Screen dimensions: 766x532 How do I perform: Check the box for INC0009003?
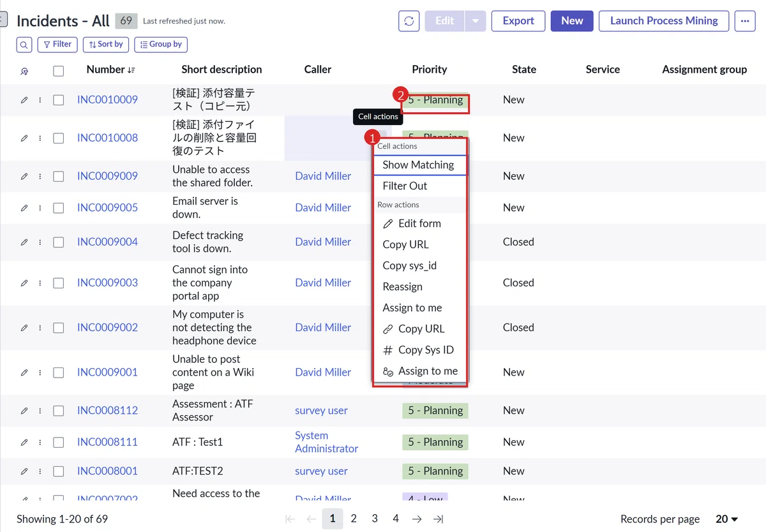[x=59, y=283]
